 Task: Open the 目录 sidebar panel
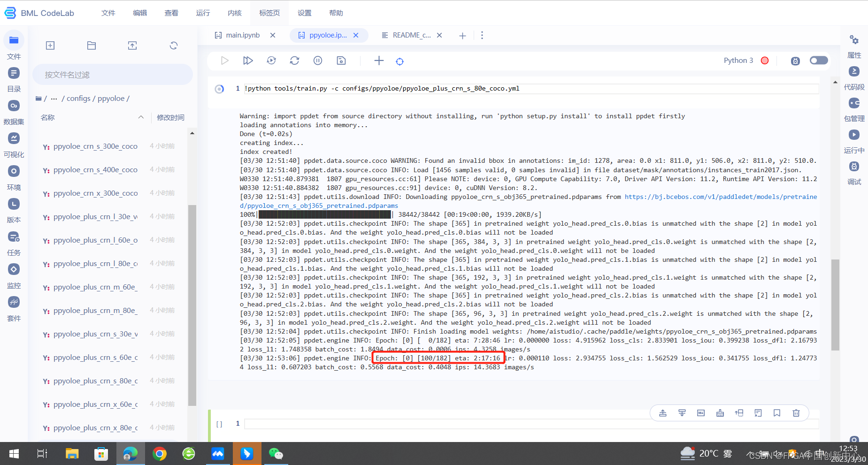pyautogui.click(x=14, y=79)
